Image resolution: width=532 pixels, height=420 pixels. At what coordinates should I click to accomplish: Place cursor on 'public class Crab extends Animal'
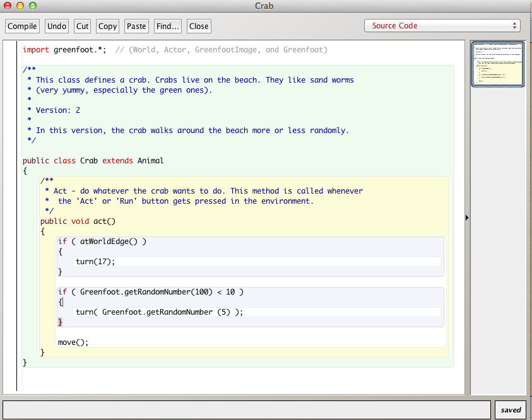point(93,161)
